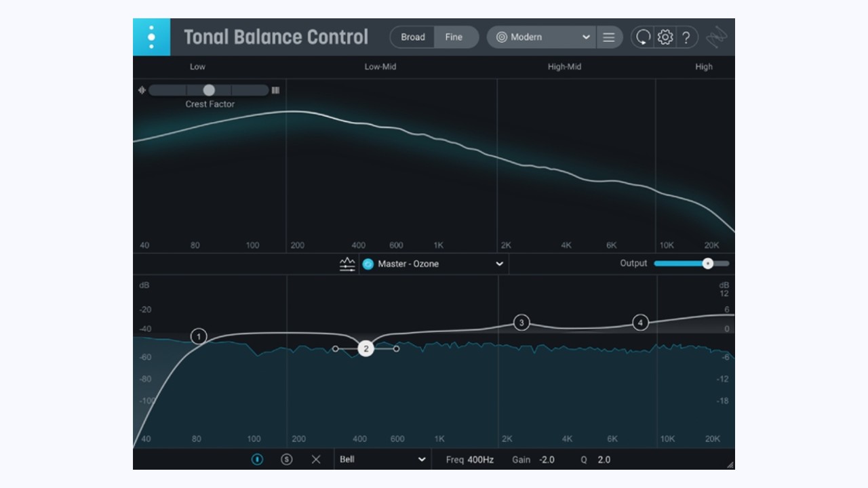The image size is (868, 488).
Task: Switch to Broad view
Action: [x=412, y=37]
